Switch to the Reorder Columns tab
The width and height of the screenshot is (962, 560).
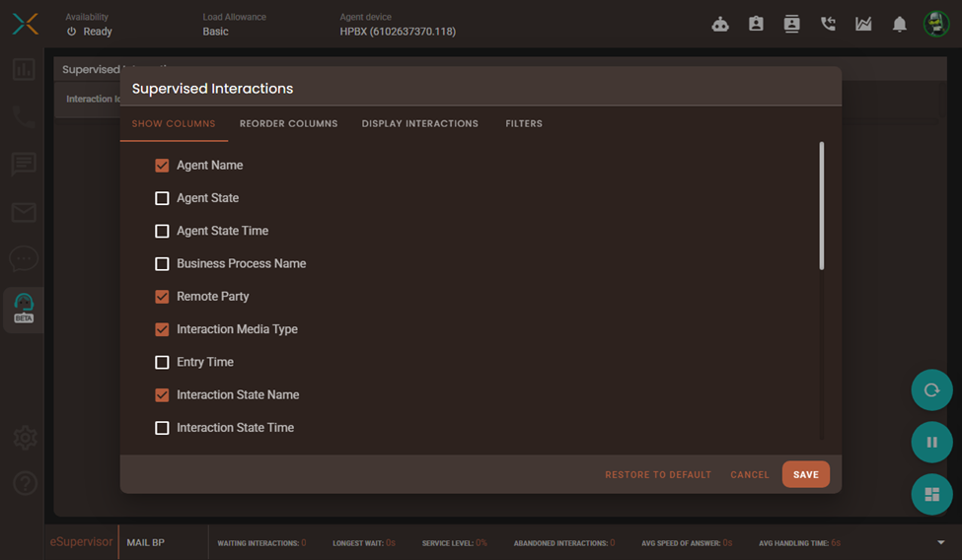(288, 124)
